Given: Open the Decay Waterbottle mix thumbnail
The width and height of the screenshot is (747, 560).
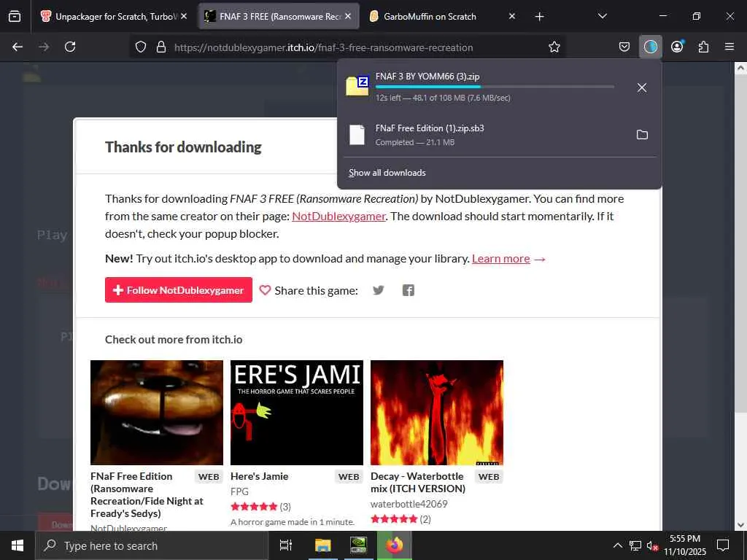Looking at the screenshot, I should (x=437, y=413).
